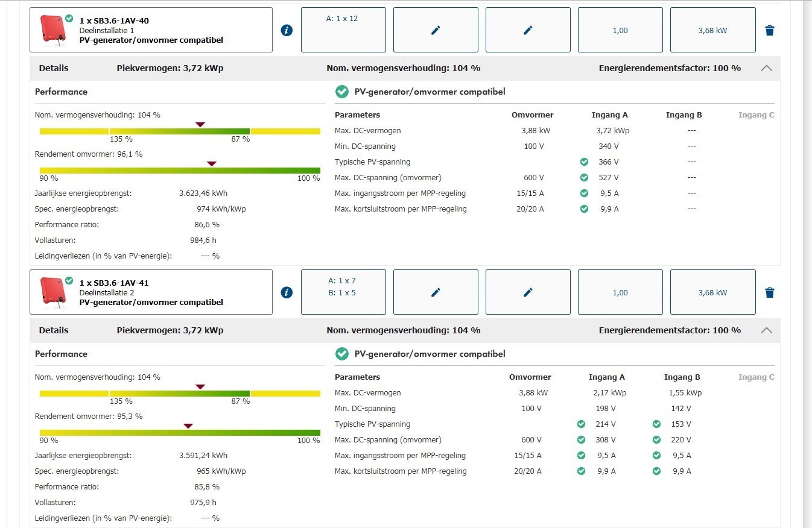The height and width of the screenshot is (528, 812).
Task: Click Ingang A's 9,9 A check in Deelinstallatie 2
Action: coord(581,471)
